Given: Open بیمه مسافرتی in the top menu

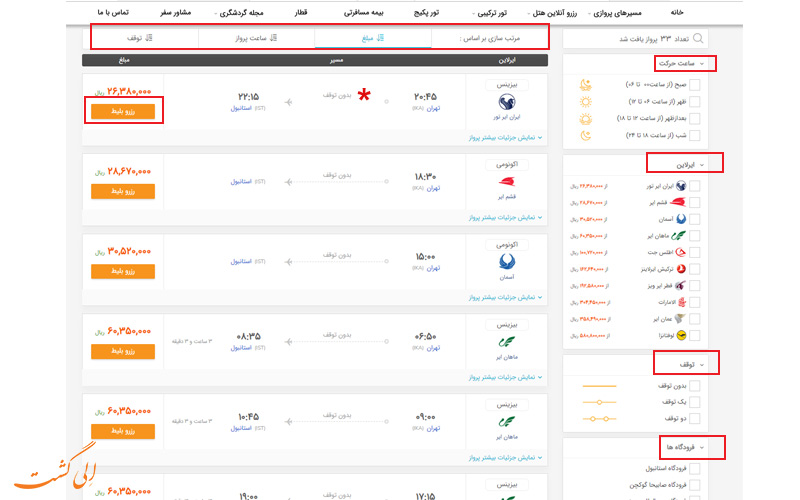Looking at the screenshot, I should pyautogui.click(x=364, y=12).
